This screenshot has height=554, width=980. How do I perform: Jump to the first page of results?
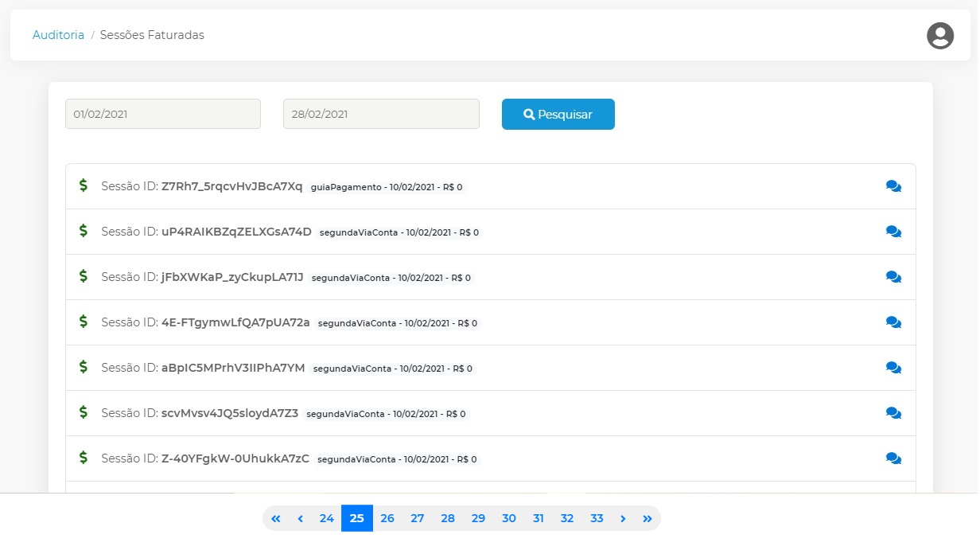(276, 518)
